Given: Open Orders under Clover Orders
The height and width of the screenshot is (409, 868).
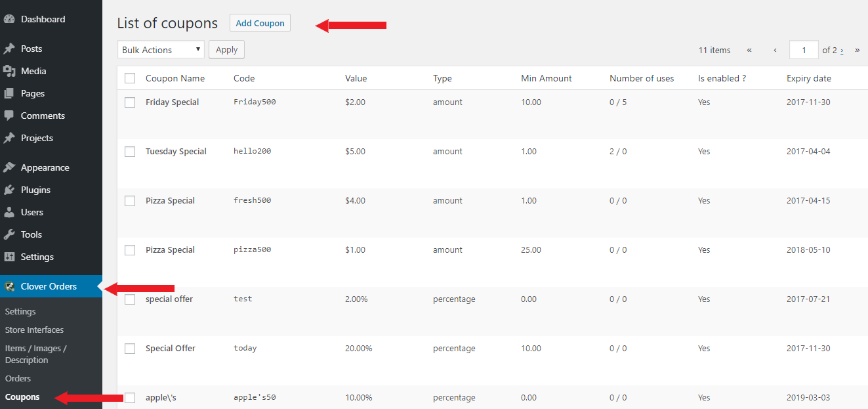Looking at the screenshot, I should [x=18, y=378].
